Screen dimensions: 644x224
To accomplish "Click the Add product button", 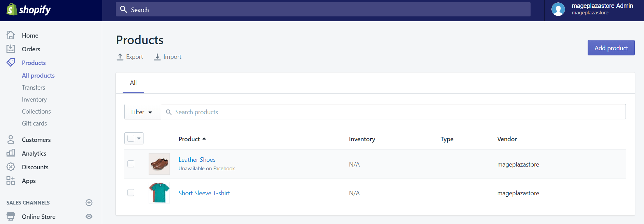I will pyautogui.click(x=611, y=48).
